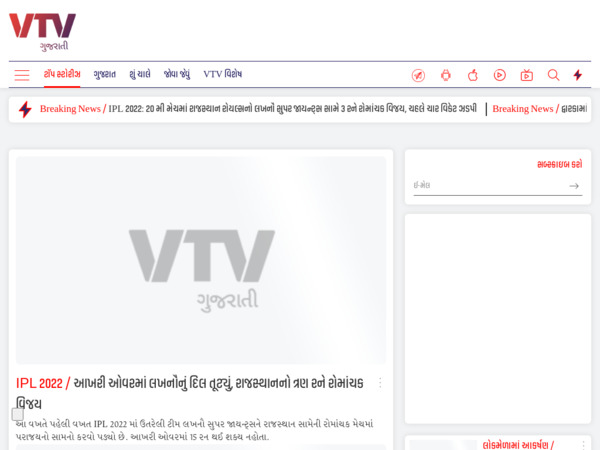Click the lightning bolt icon in navbar
Viewport: 600px width, 450px height.
pyautogui.click(x=578, y=75)
